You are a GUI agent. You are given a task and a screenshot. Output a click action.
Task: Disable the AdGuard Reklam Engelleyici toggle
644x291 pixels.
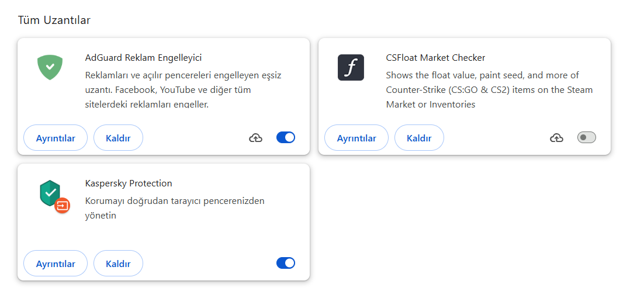click(x=286, y=137)
